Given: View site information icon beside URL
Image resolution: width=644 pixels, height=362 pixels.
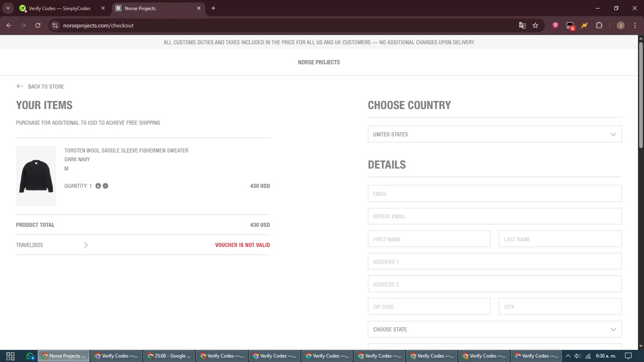Looking at the screenshot, I should click(x=55, y=25).
